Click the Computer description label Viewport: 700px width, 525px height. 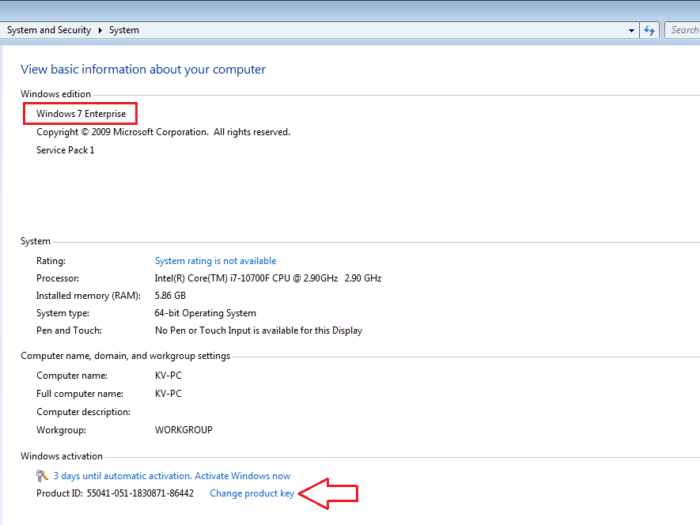83,412
